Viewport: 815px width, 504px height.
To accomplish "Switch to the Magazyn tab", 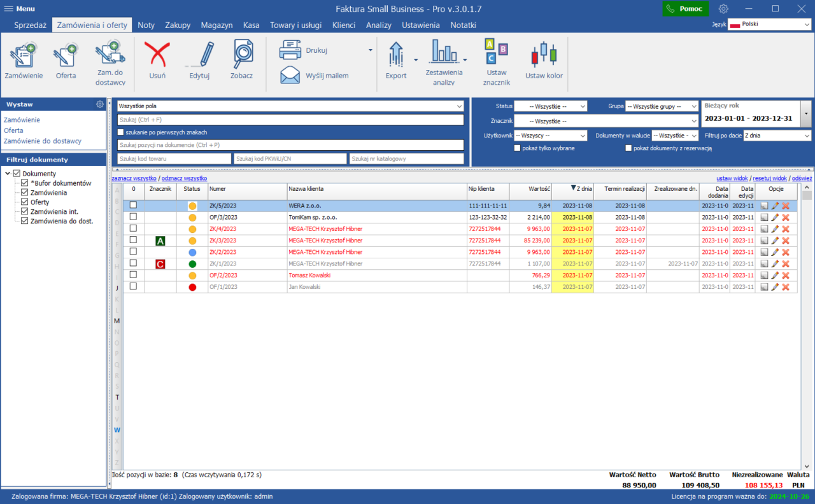I will [216, 25].
